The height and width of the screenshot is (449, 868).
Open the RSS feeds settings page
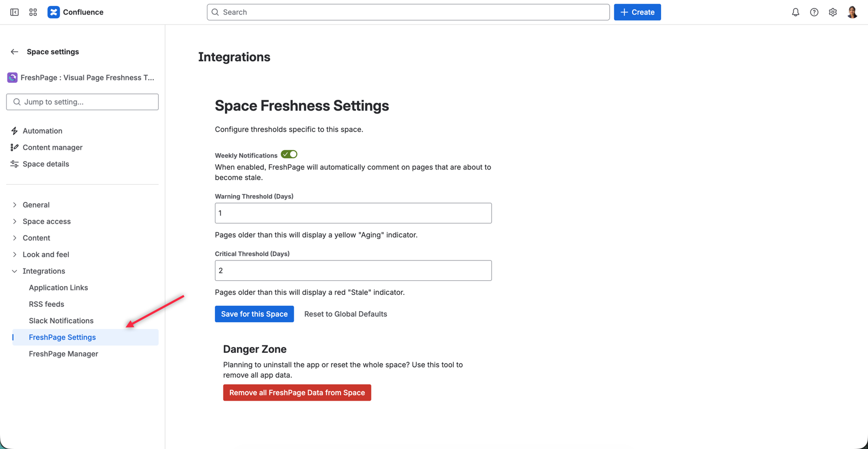coord(46,304)
